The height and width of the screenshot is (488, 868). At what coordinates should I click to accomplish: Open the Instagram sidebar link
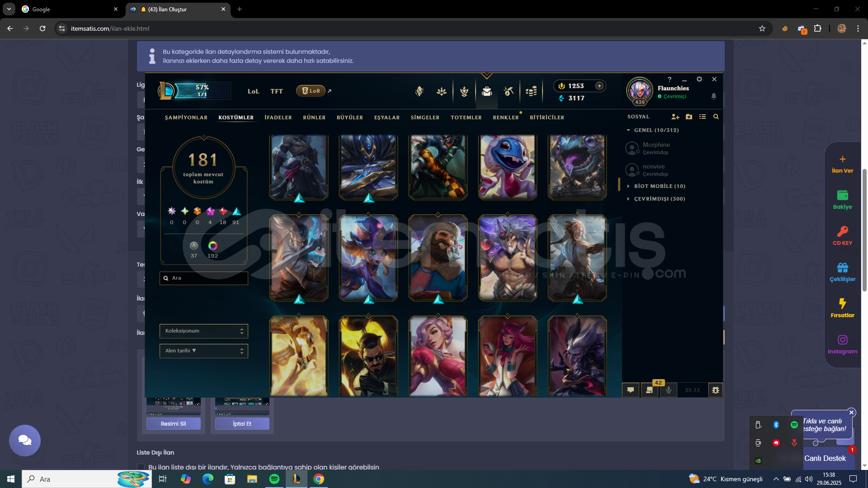point(843,344)
